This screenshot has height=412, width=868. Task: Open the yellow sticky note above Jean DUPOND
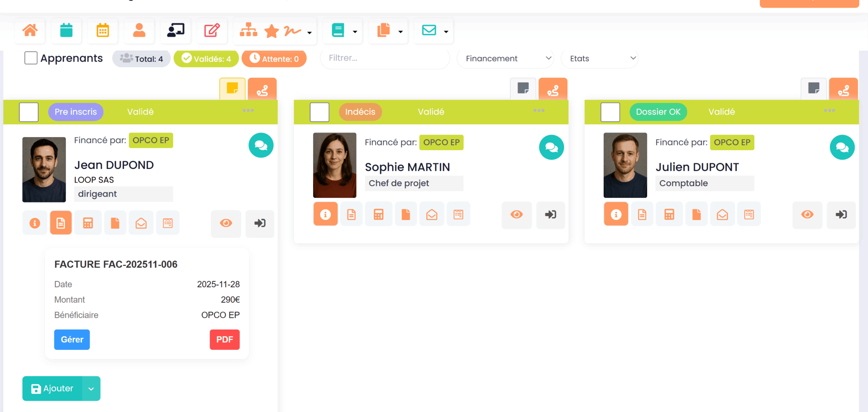click(232, 89)
